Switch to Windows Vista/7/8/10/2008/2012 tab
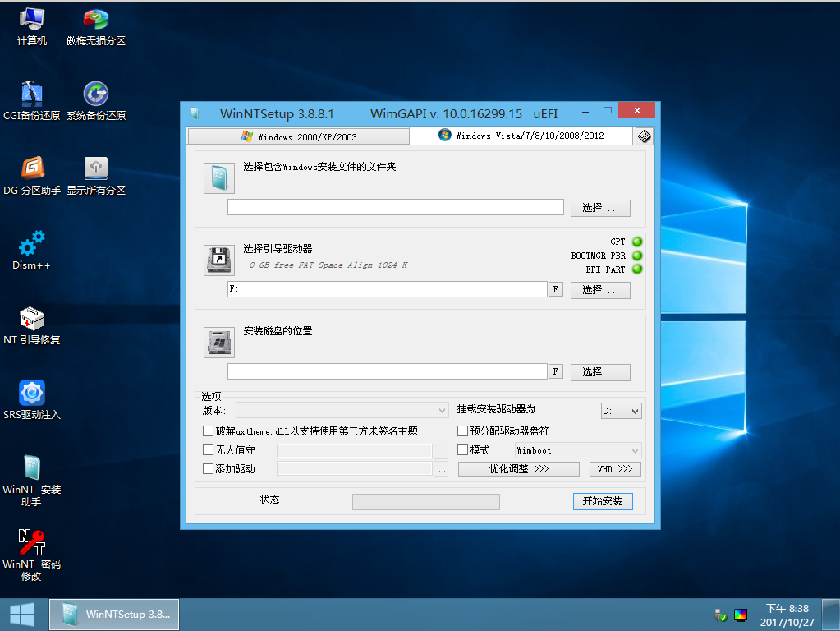This screenshot has width=840, height=631. pyautogui.click(x=521, y=136)
